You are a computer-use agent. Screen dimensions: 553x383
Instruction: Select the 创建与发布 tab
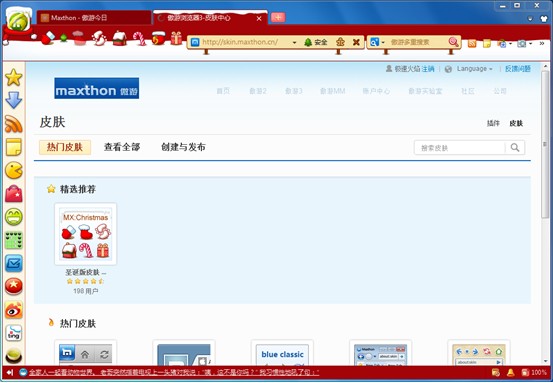(183, 147)
